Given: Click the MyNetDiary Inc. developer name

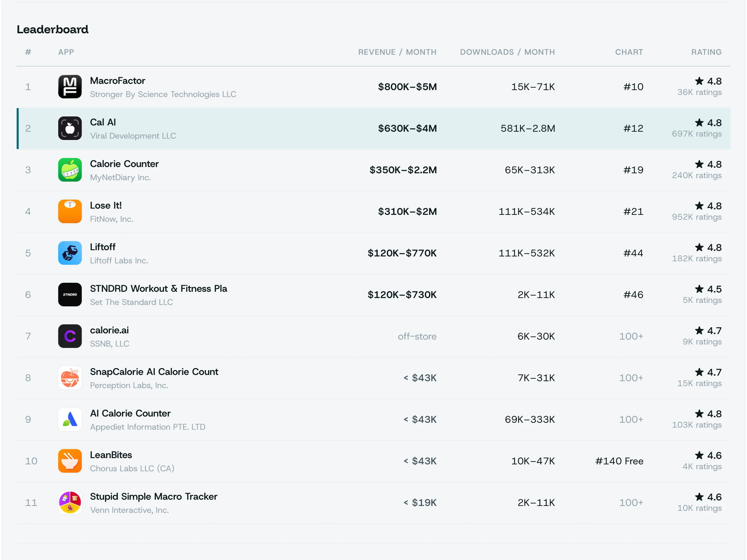Looking at the screenshot, I should 120,177.
